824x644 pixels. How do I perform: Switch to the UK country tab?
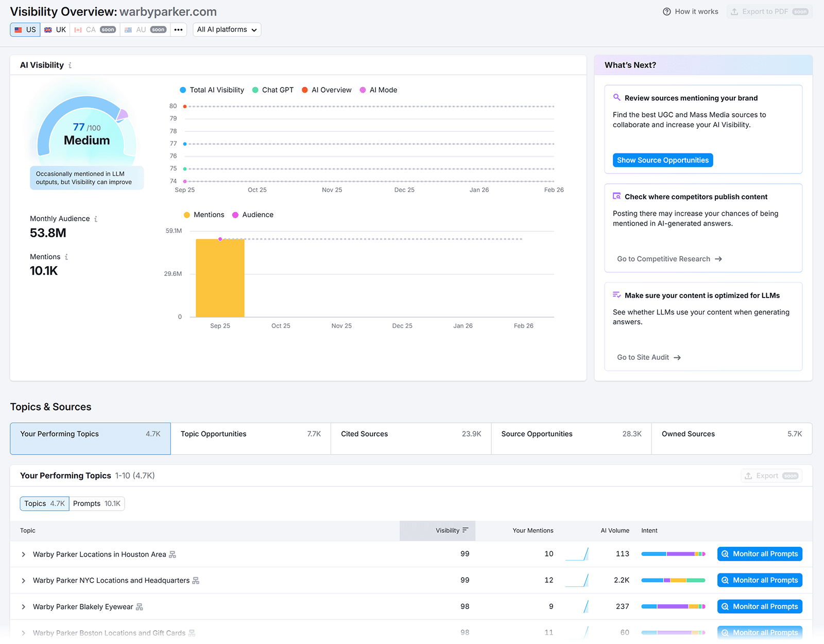coord(55,29)
